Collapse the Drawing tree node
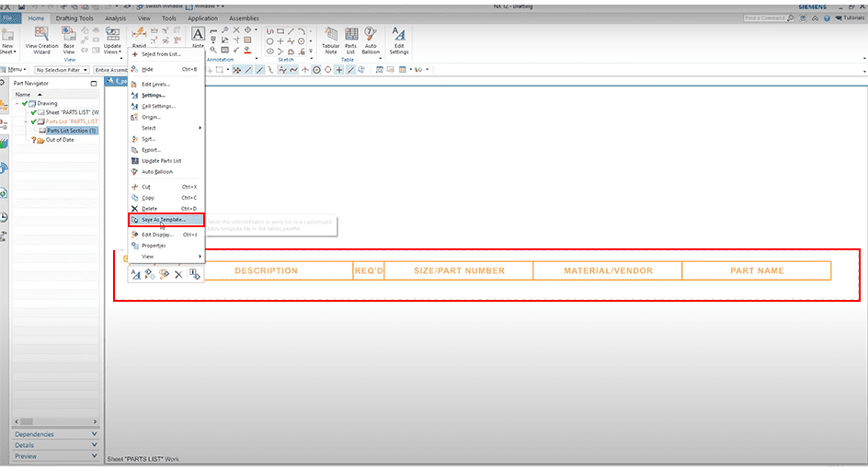 click(17, 104)
